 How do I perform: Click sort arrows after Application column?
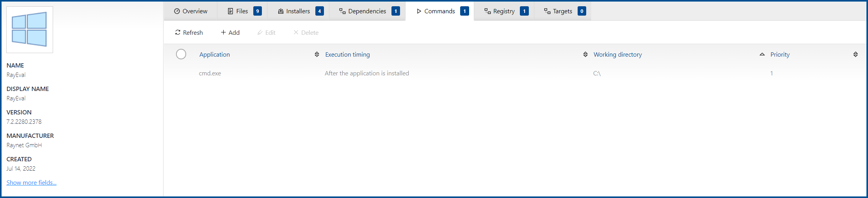[x=317, y=55]
